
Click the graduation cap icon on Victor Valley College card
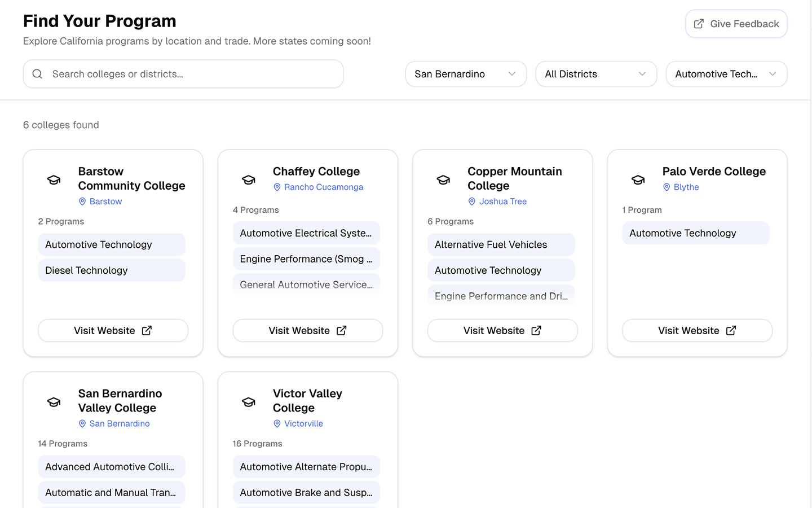(x=249, y=401)
